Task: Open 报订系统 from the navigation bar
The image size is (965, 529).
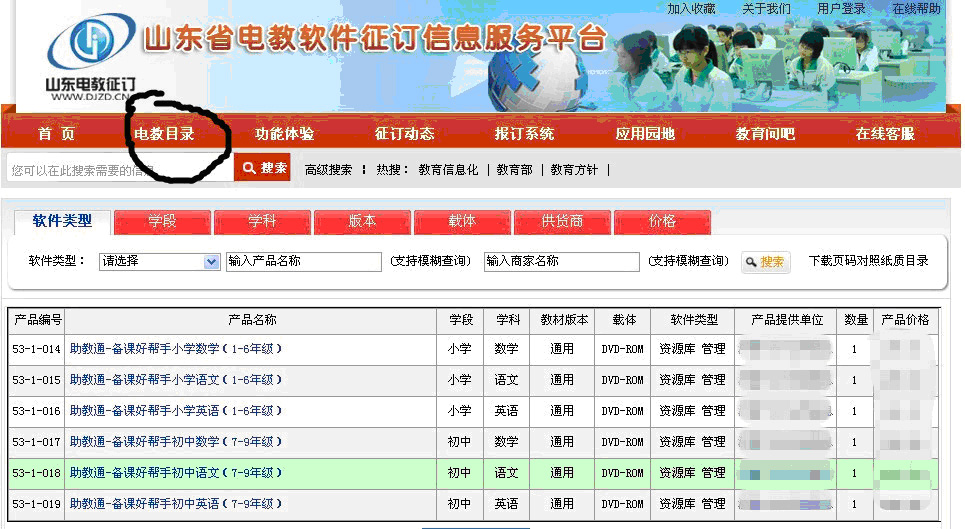Action: tap(524, 134)
